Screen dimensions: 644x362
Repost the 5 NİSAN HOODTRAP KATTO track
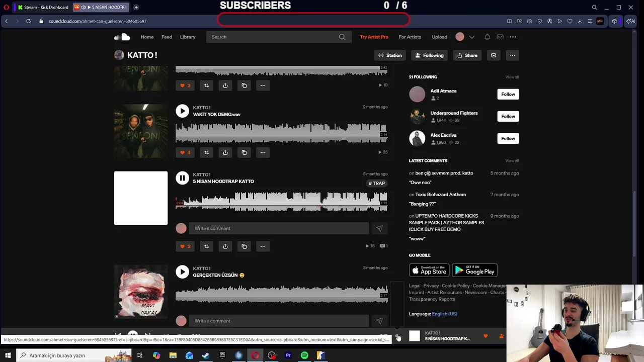pos(206,246)
